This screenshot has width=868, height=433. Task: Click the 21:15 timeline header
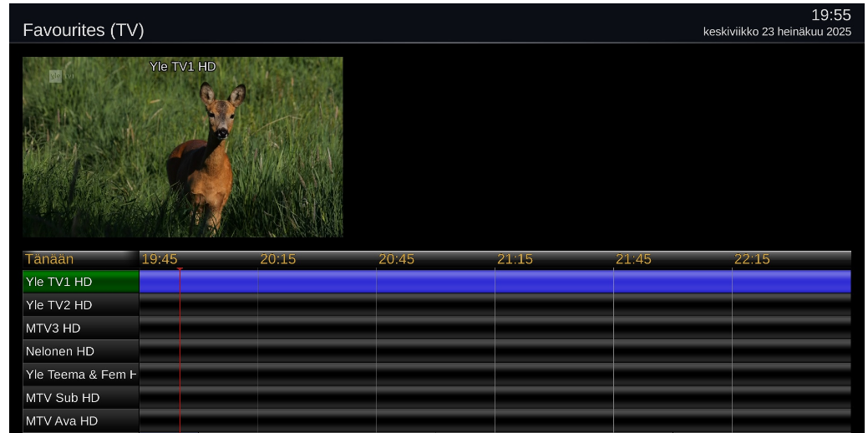(x=515, y=259)
